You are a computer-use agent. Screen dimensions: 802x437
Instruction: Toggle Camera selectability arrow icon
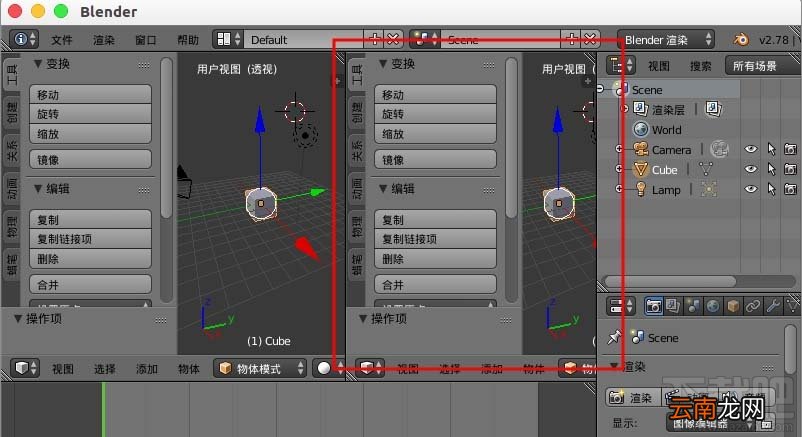(x=771, y=149)
